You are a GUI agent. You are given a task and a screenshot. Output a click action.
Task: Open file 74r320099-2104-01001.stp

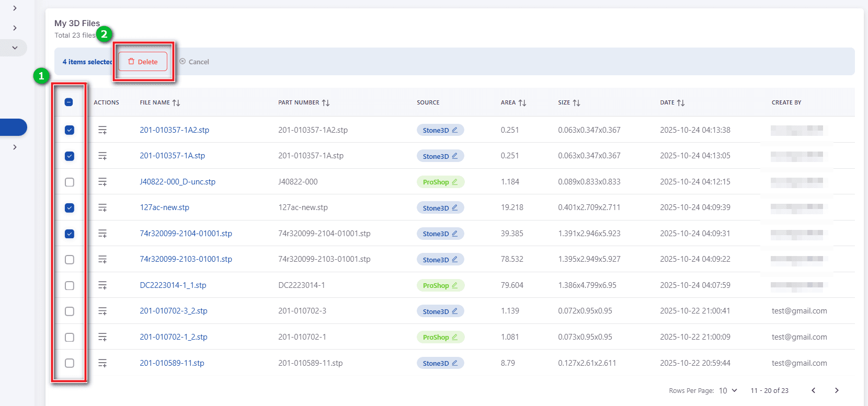186,234
